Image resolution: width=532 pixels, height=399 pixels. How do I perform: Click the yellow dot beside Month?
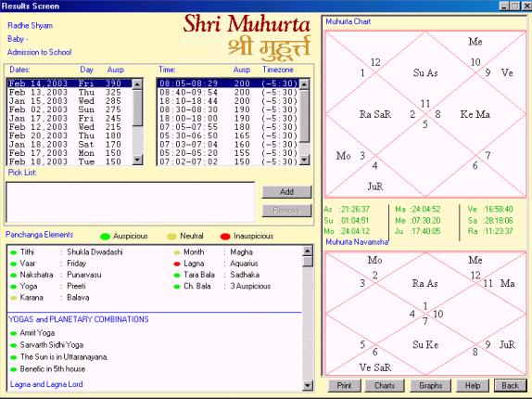177,252
